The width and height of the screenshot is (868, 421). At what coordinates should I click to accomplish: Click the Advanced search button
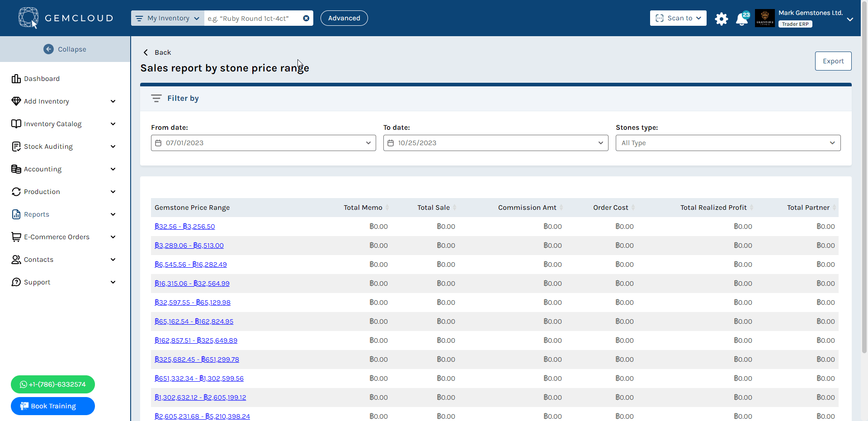344,18
